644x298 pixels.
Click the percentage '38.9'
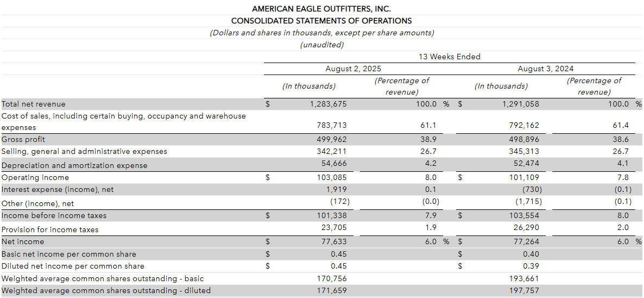point(429,139)
